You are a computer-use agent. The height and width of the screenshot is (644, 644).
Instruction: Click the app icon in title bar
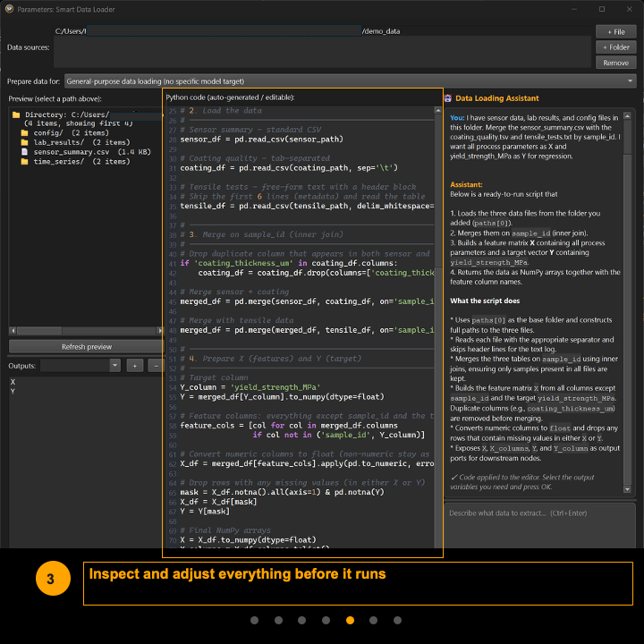(x=9, y=9)
